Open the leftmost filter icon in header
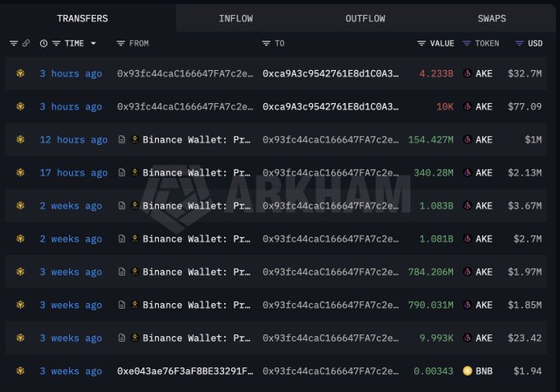 tap(13, 44)
